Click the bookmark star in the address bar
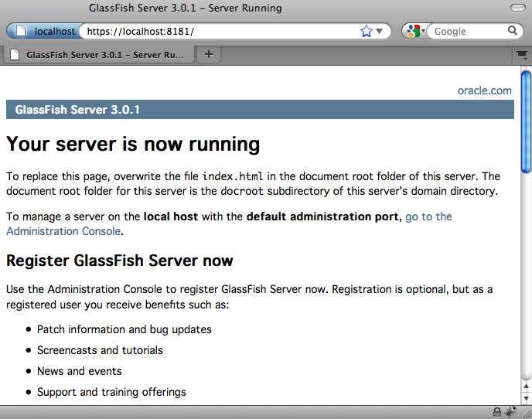Screen dimensions: 532x419 click(366, 32)
